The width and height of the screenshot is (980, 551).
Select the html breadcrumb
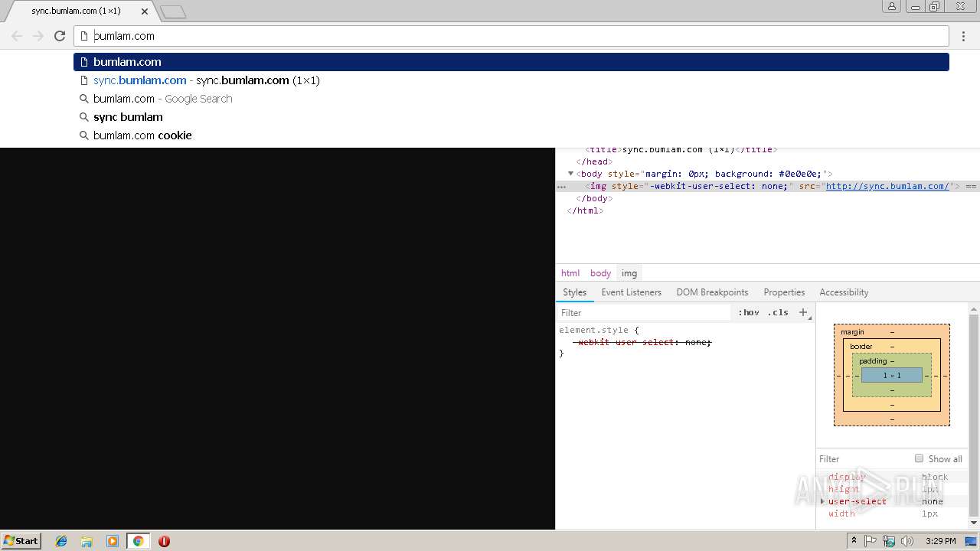570,273
